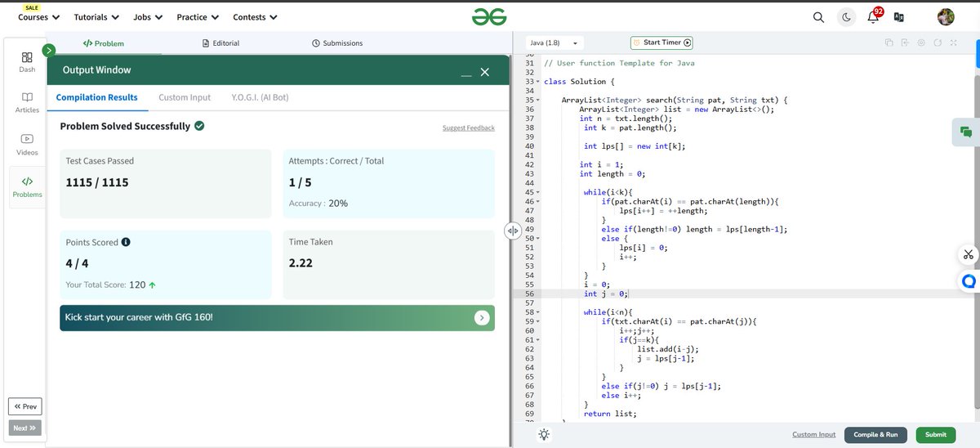Expand the Courses menu
This screenshot has height=448, width=980.
coord(38,17)
